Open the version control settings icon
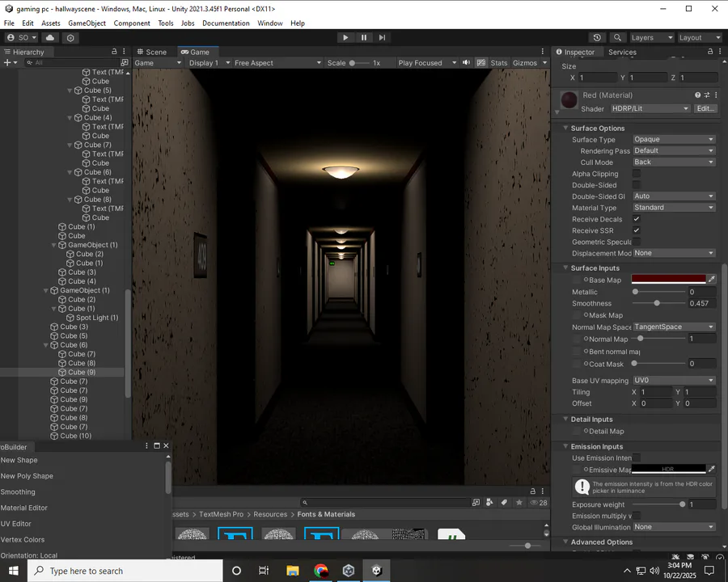This screenshot has width=728, height=582. coord(70,38)
